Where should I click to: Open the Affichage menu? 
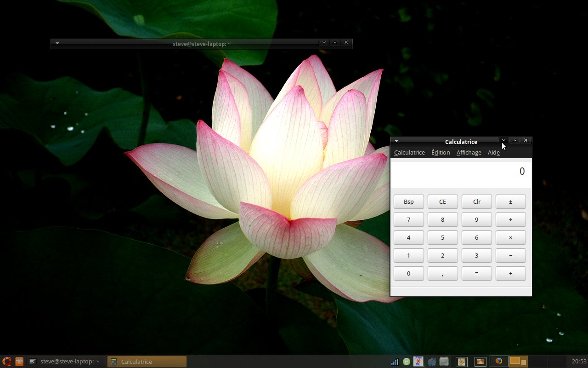pos(469,153)
